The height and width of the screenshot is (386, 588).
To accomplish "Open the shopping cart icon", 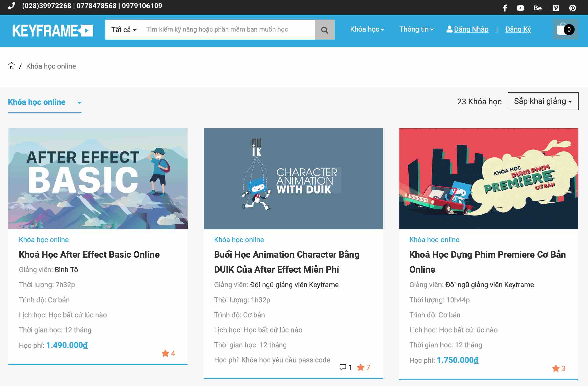I will pyautogui.click(x=565, y=29).
